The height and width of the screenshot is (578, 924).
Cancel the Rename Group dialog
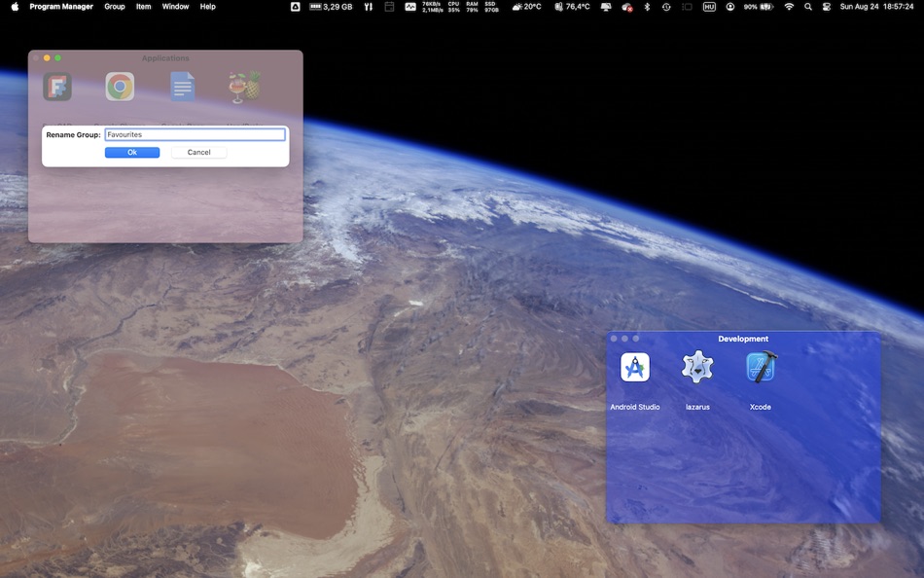(198, 152)
